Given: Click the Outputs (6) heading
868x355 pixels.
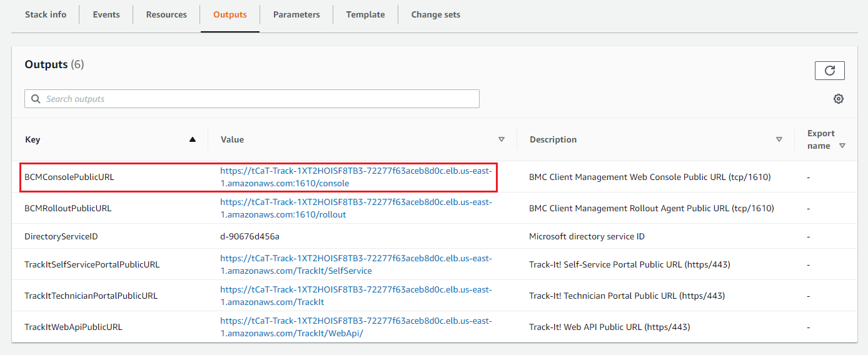Looking at the screenshot, I should [54, 64].
